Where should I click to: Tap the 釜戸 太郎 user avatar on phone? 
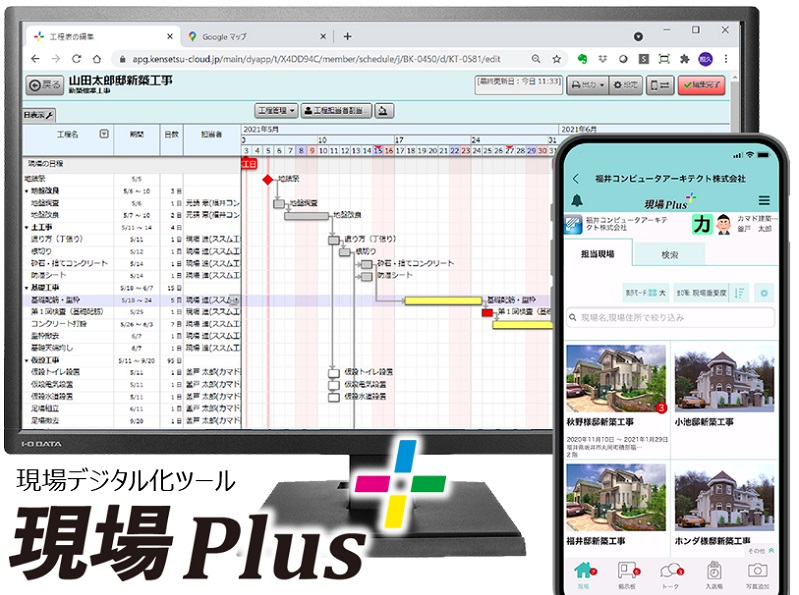(x=724, y=224)
